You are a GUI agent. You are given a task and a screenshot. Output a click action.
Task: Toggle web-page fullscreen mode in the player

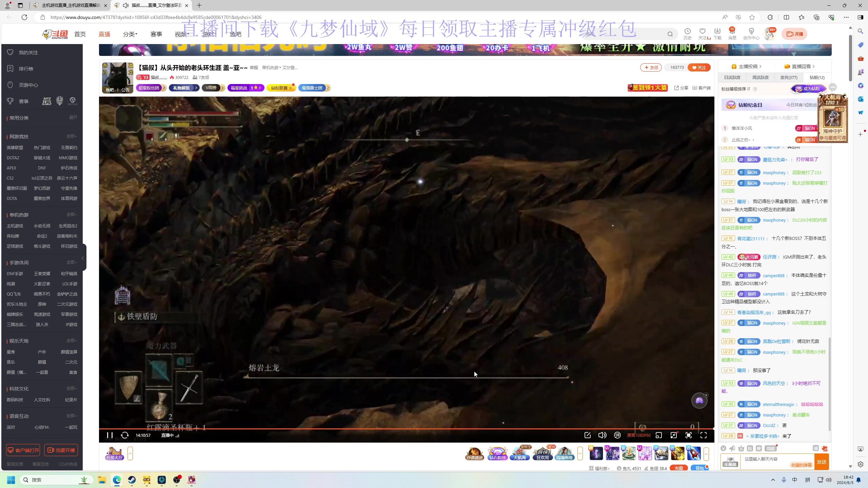click(x=689, y=435)
